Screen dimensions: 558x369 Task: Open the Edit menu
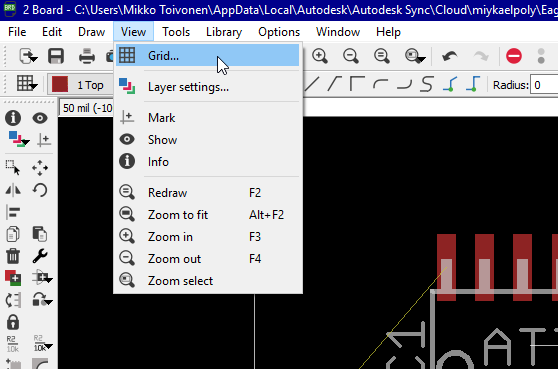click(x=52, y=32)
